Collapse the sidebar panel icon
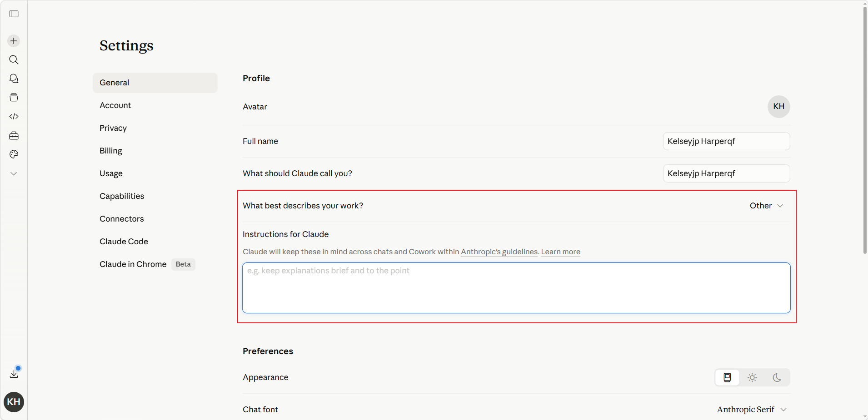Image resolution: width=868 pixels, height=420 pixels. (x=14, y=14)
